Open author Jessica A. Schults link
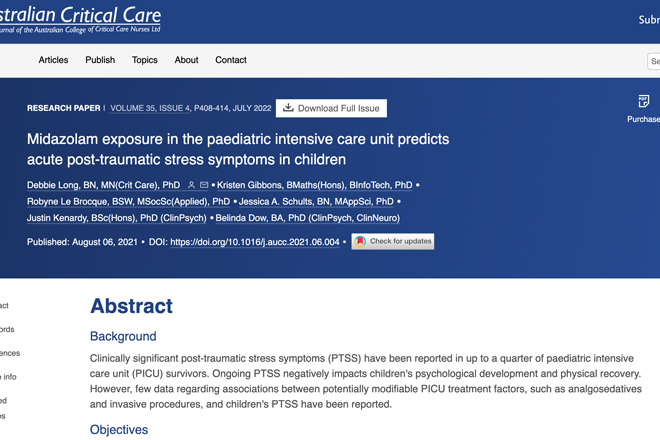 316,202
